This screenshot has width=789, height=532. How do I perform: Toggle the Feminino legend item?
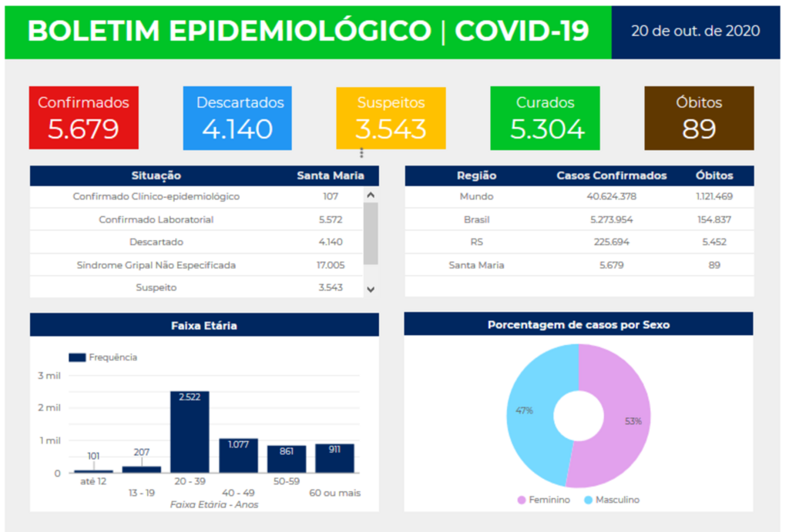(544, 500)
